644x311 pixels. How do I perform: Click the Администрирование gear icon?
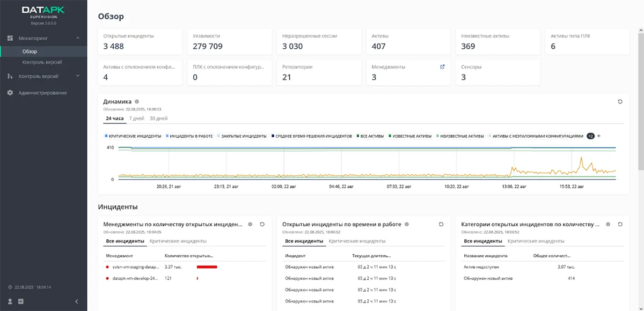click(x=10, y=93)
